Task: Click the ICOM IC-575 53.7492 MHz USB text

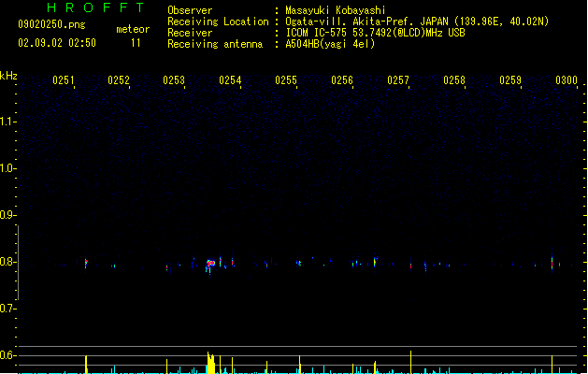Action: point(375,33)
